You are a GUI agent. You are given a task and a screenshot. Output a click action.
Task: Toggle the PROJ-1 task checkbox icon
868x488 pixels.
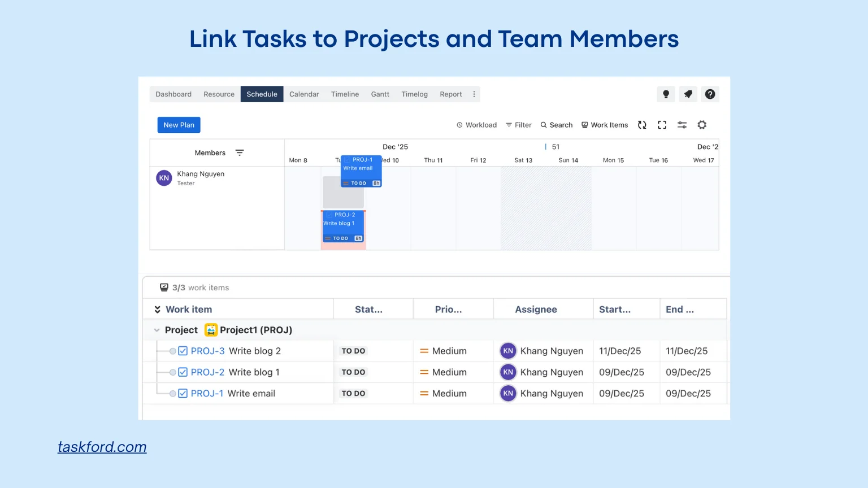coord(183,394)
